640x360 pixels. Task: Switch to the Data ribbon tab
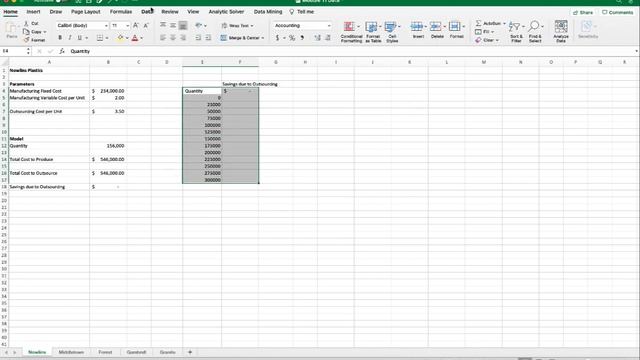(x=147, y=12)
